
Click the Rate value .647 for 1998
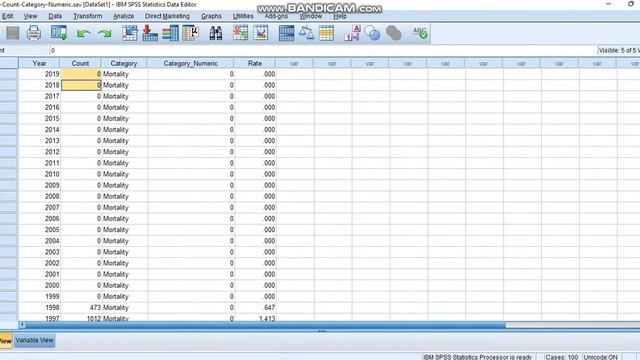tap(256, 307)
